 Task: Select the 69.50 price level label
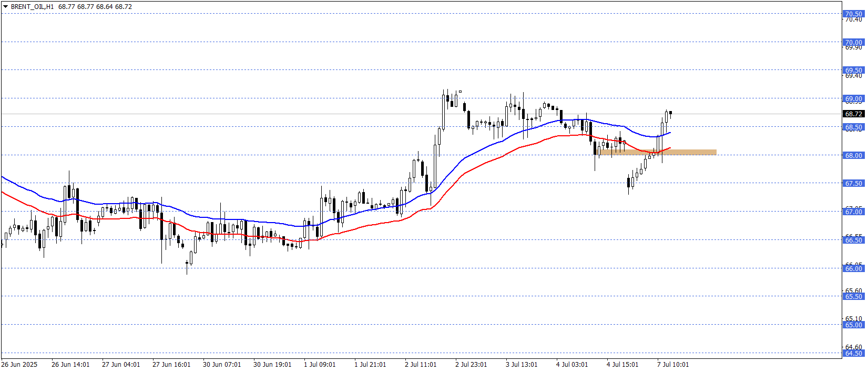point(853,70)
